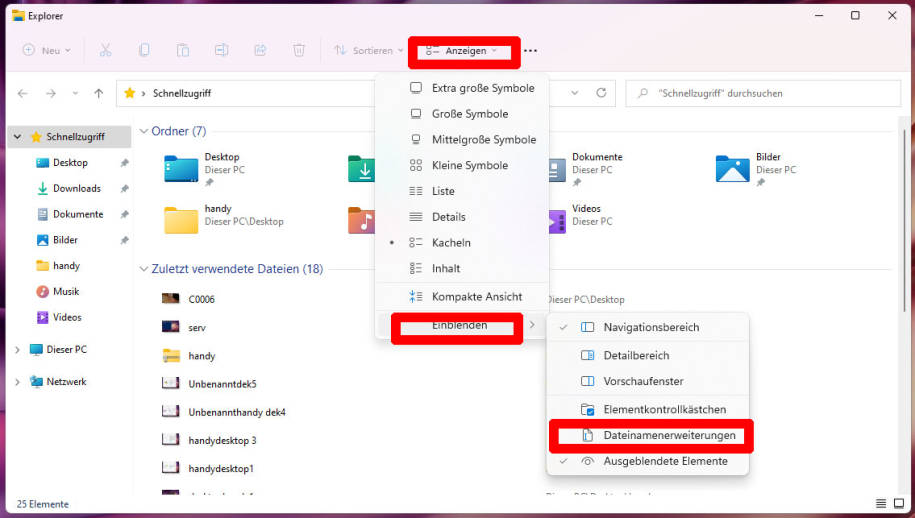Screen dimensions: 915x518
Task: Click the Copy icon in toolbar
Action: pyautogui.click(x=145, y=50)
